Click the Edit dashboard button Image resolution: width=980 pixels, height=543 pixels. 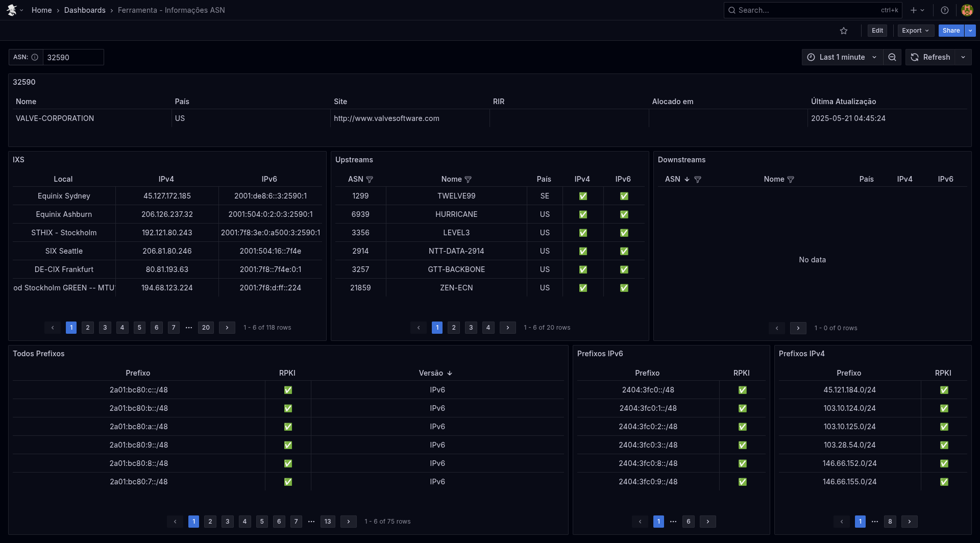[877, 31]
